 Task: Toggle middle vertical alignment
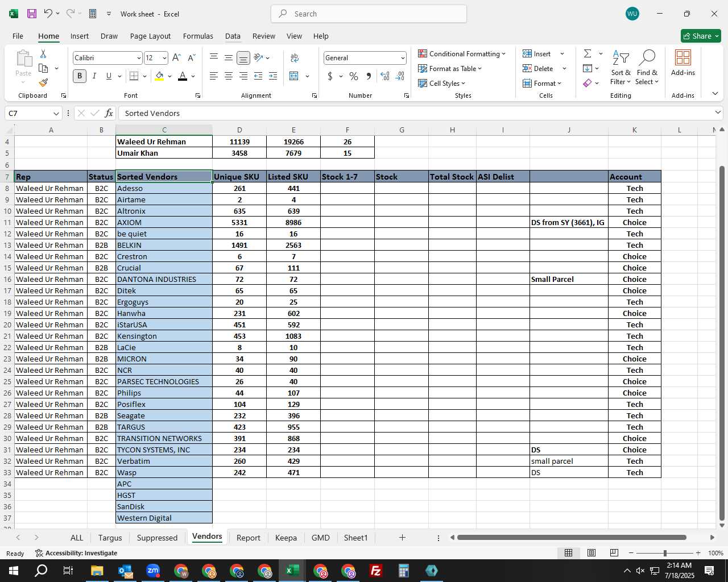229,57
